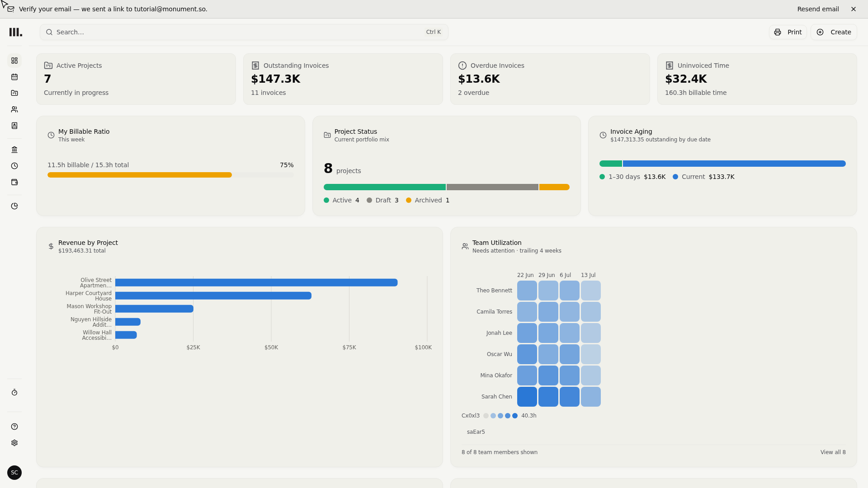Open the help question mark icon
The image size is (868, 488).
point(14,427)
